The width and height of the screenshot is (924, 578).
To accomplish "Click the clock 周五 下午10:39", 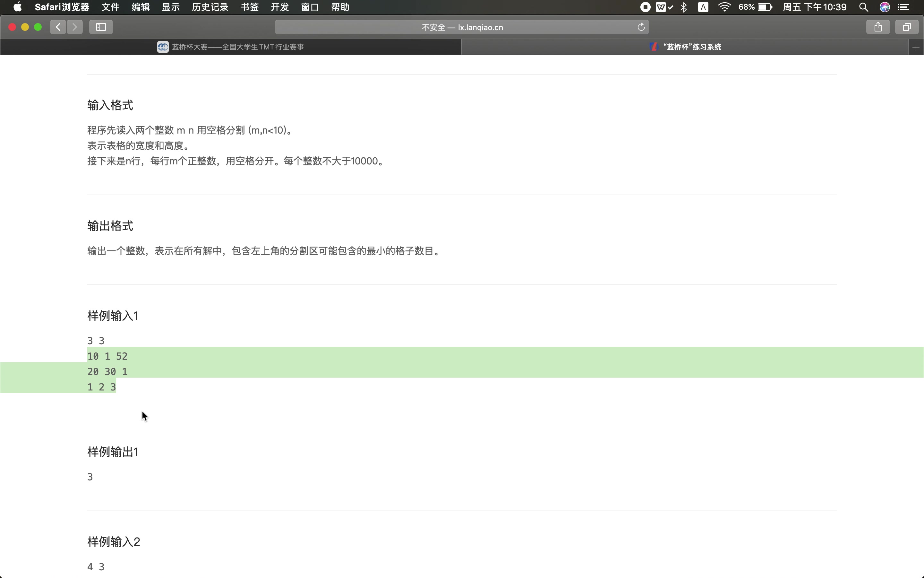I will tap(814, 7).
